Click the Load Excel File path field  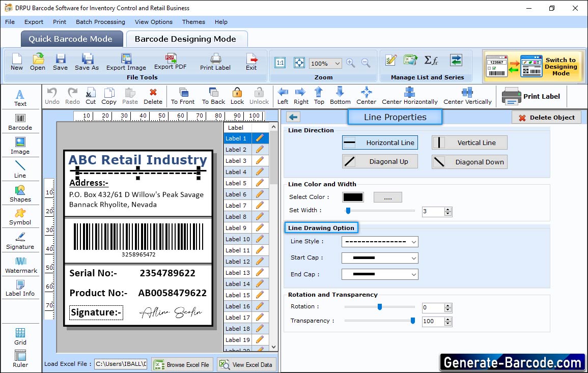(x=120, y=364)
